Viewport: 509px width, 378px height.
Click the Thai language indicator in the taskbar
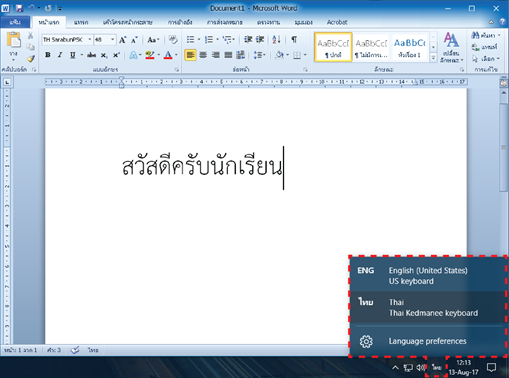(436, 367)
